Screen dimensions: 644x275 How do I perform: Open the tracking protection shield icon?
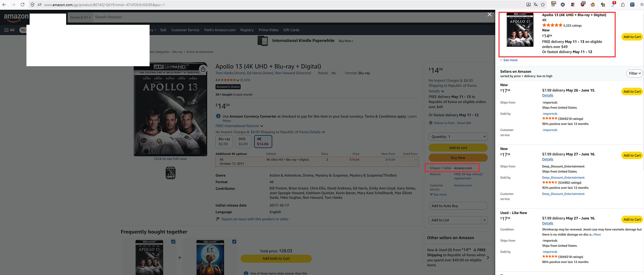coord(33,5)
